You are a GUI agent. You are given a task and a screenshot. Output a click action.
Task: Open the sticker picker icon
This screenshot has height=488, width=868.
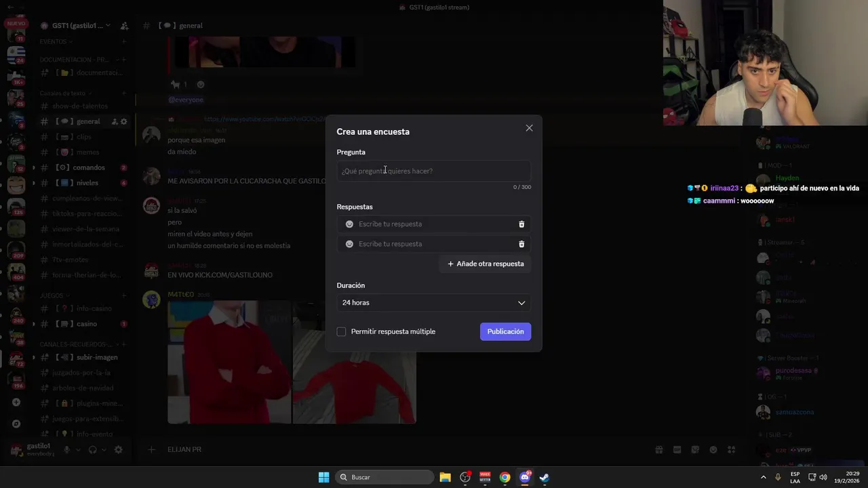[695, 449]
